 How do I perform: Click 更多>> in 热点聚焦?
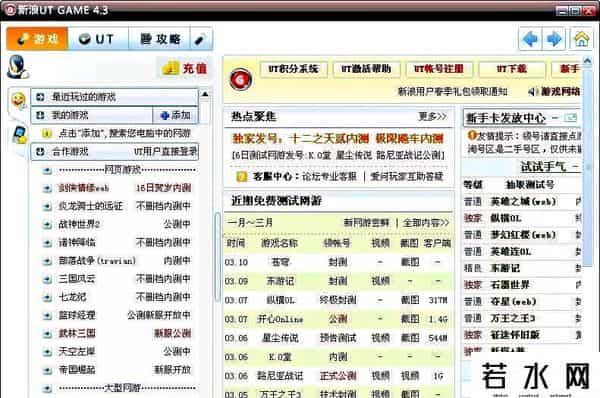click(432, 116)
